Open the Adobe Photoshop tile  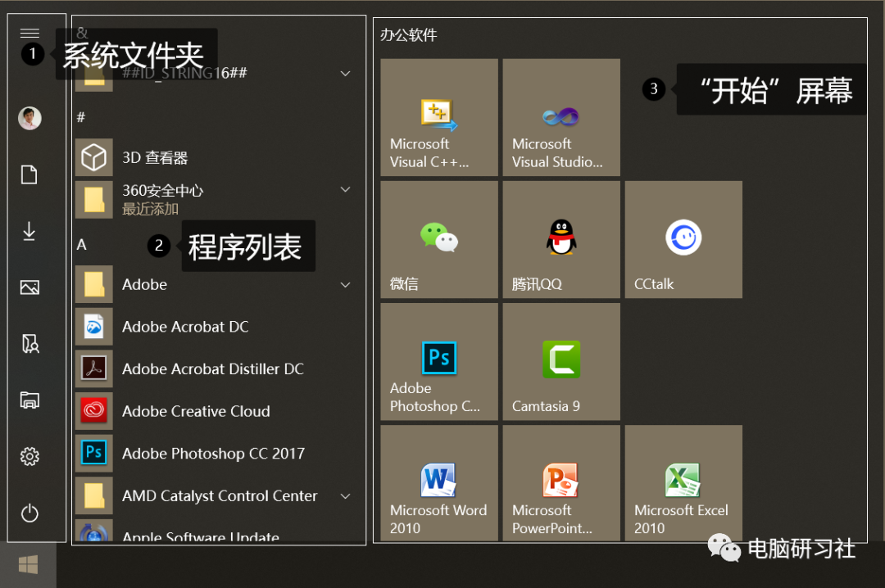[x=439, y=362]
